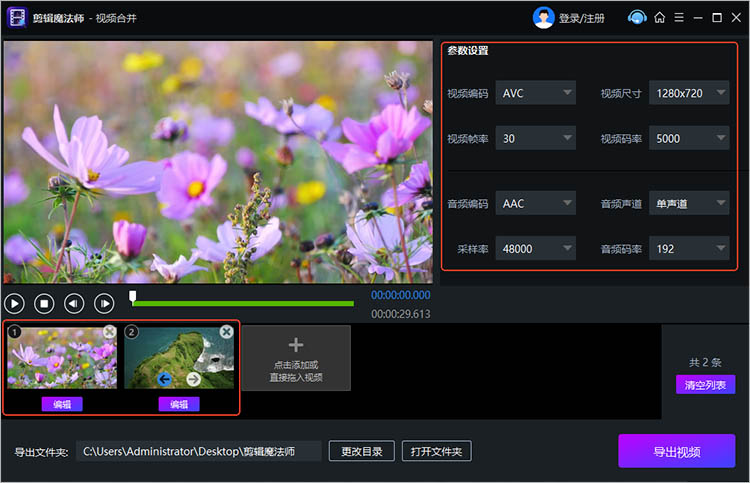
Task: Open the customer service headset icon
Action: click(637, 17)
